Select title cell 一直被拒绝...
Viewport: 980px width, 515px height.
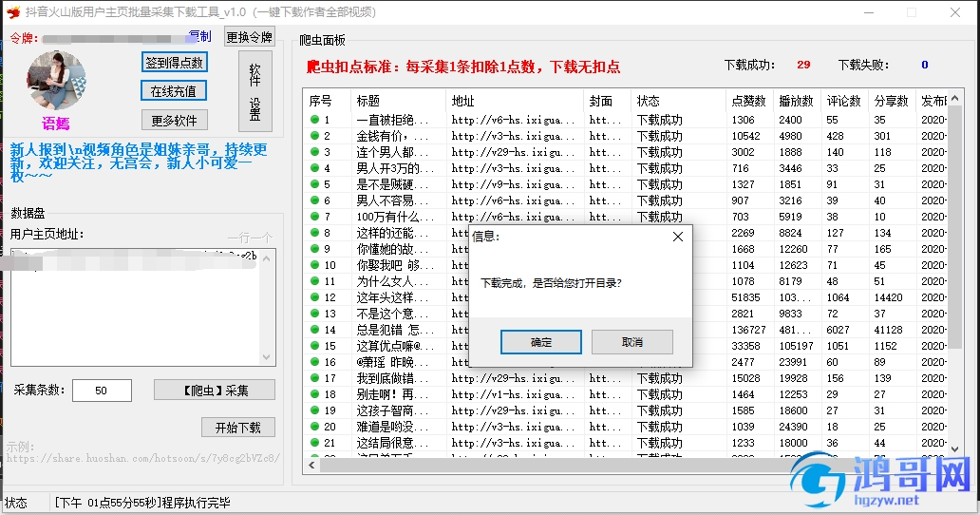tap(392, 120)
